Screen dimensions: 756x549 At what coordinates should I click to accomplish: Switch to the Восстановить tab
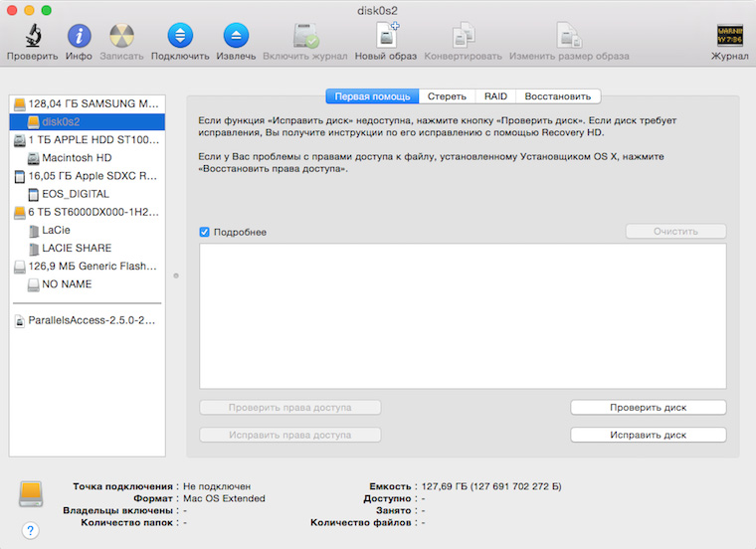pos(557,96)
